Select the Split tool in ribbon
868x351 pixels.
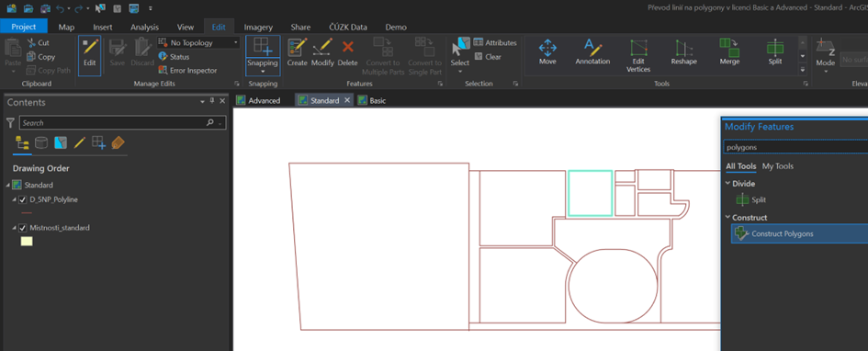pyautogui.click(x=775, y=52)
